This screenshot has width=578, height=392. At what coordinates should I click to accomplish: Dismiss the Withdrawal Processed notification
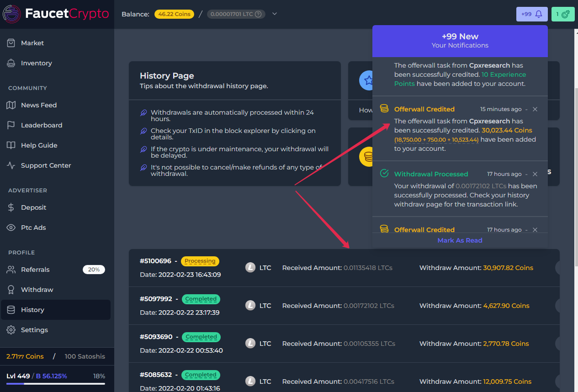535,174
